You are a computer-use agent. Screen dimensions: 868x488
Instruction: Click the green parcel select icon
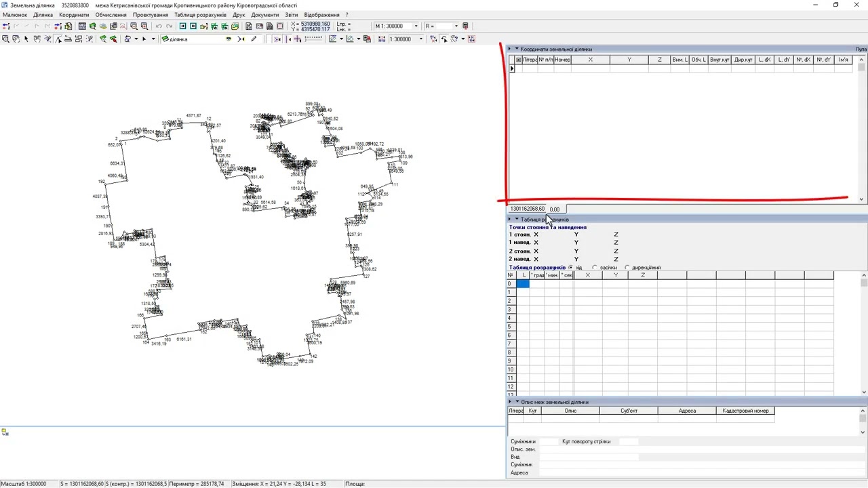coord(103,39)
